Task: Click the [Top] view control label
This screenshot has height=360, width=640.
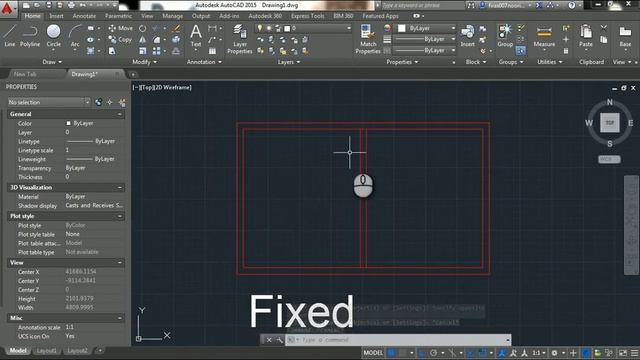Action: [146, 87]
